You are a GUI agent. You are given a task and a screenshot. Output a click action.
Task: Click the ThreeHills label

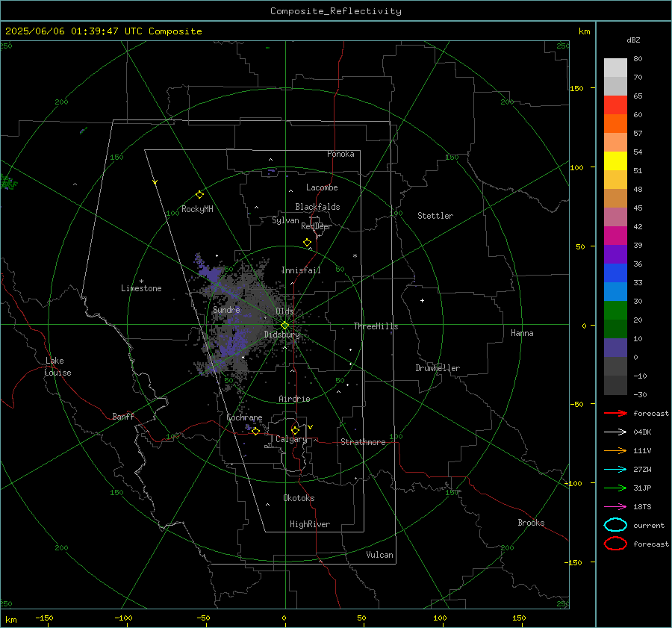376,326
